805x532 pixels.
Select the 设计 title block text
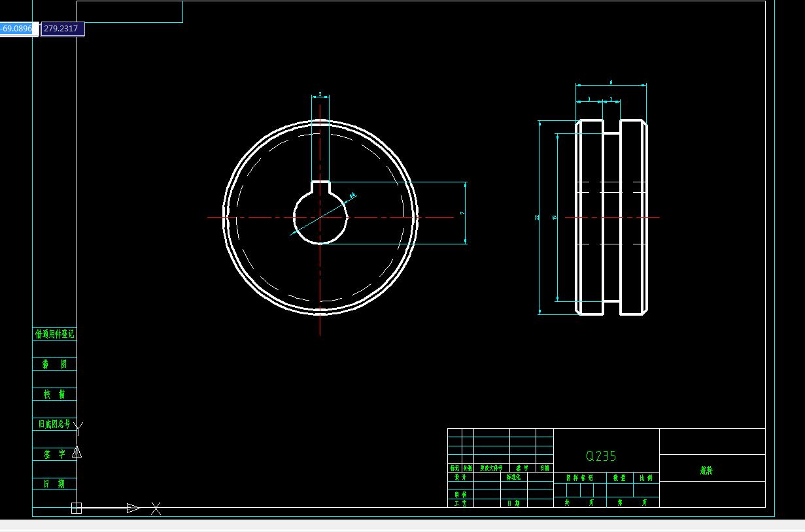(x=460, y=477)
